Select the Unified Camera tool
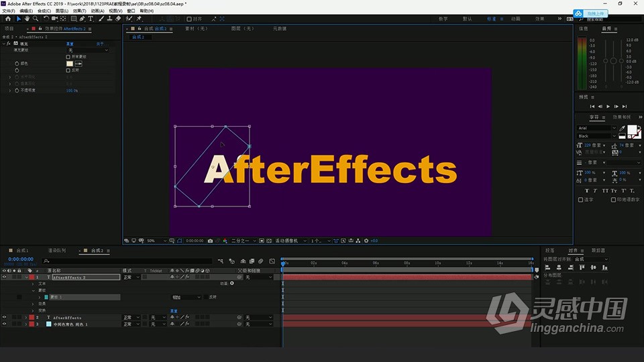This screenshot has height=362, width=644. [54, 19]
